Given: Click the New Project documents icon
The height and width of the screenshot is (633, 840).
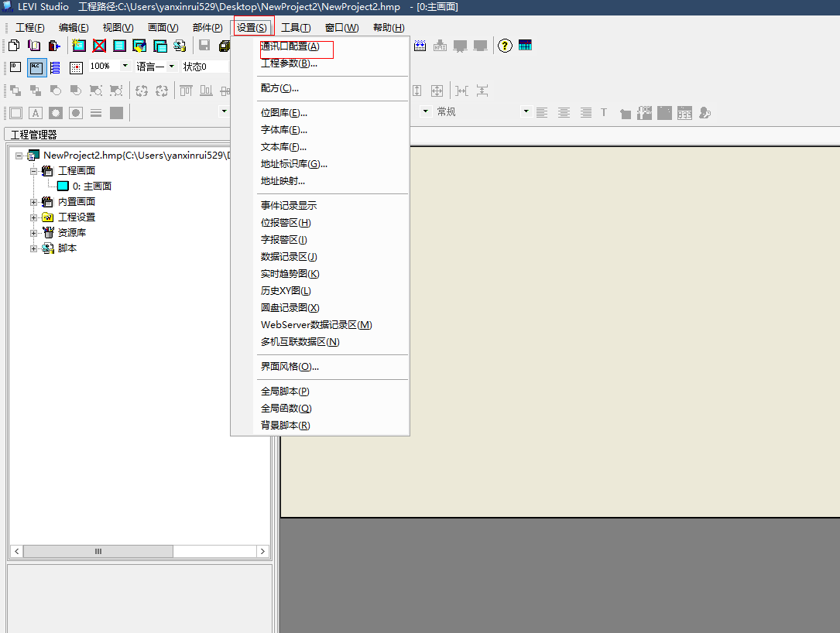Looking at the screenshot, I should [x=15, y=46].
